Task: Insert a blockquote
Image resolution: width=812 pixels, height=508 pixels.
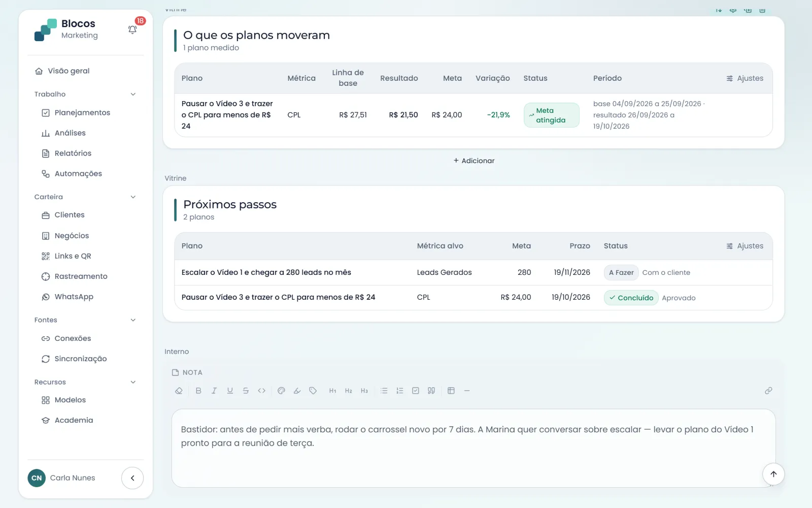Action: 431,391
